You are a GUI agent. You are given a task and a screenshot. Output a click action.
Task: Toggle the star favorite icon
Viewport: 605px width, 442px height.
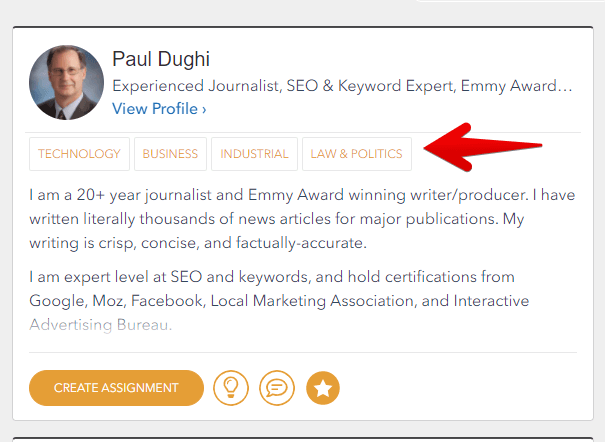(x=323, y=387)
